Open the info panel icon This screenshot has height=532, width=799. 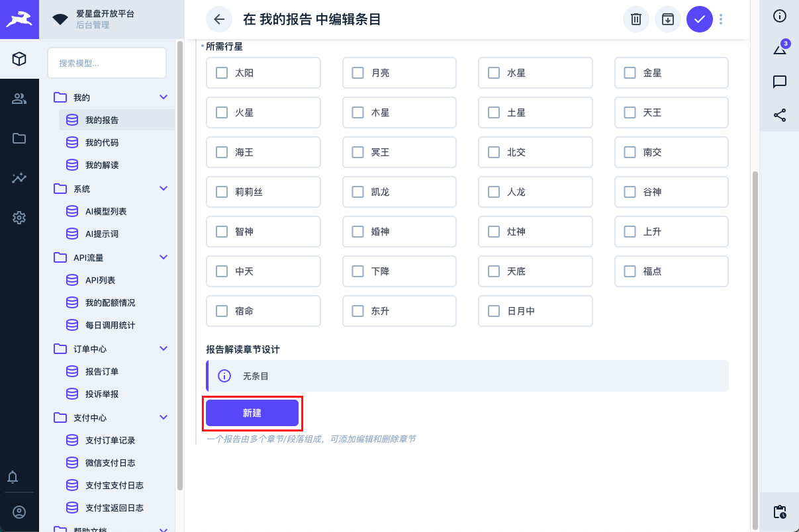(x=780, y=16)
